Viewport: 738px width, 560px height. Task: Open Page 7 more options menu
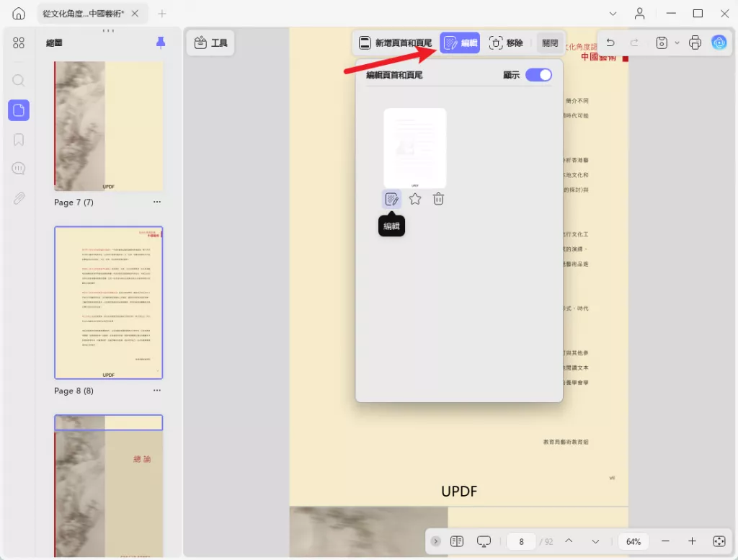[156, 202]
